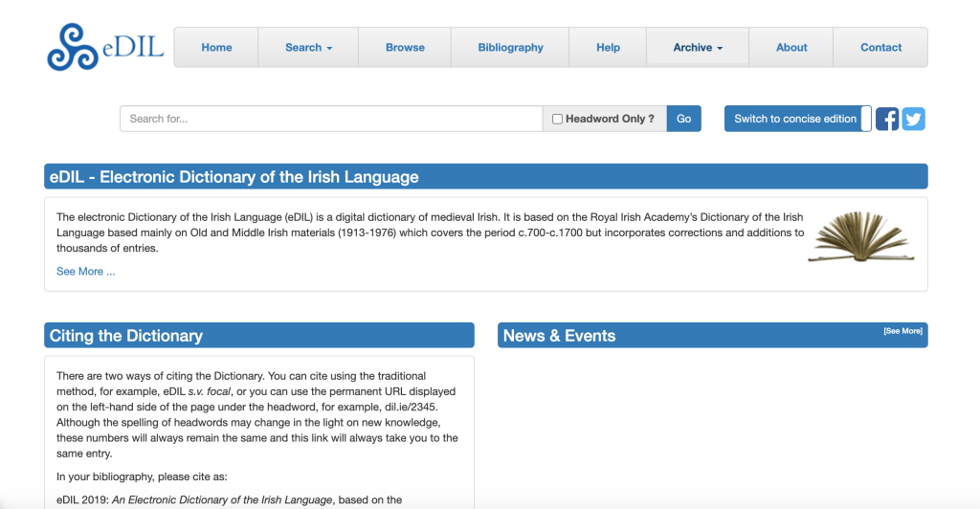Open the eDIL Facebook page icon

point(887,119)
